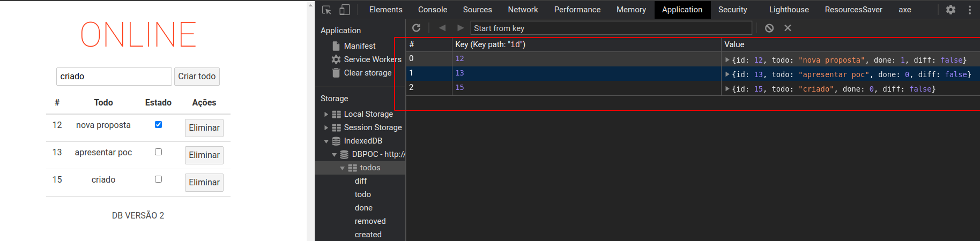Expand the Local Storage tree node

coord(326,114)
